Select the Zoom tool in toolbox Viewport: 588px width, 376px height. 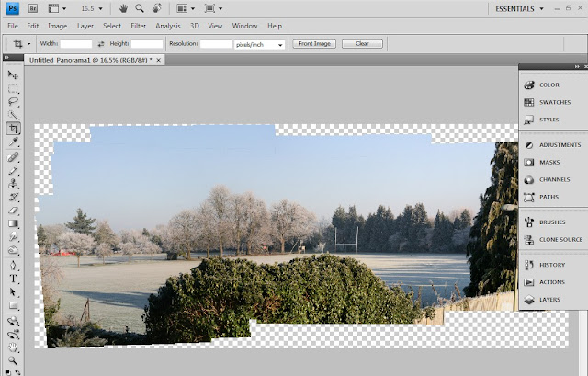[13, 360]
